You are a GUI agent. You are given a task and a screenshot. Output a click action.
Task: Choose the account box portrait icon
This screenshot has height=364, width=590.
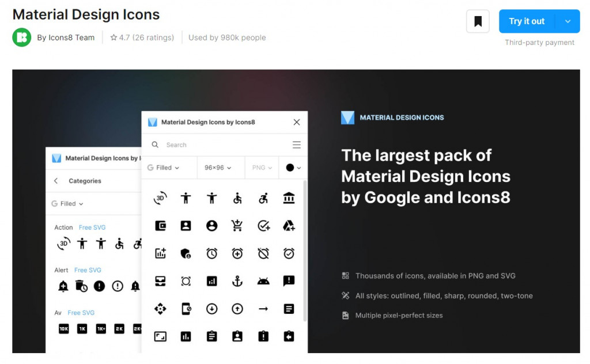click(186, 226)
